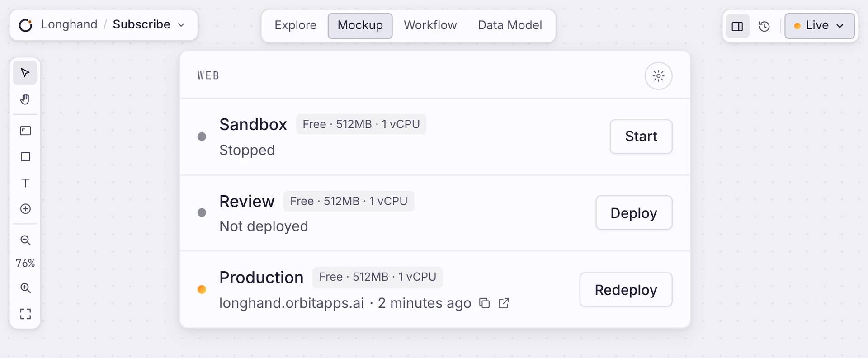Switch to the Explore tab
The height and width of the screenshot is (358, 868).
pyautogui.click(x=296, y=25)
